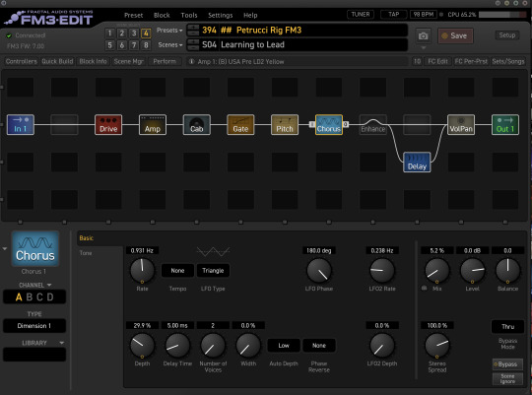Open Auto Depth dropdown set to Low
Image resolution: width=532 pixels, height=395 pixels.
(x=284, y=346)
